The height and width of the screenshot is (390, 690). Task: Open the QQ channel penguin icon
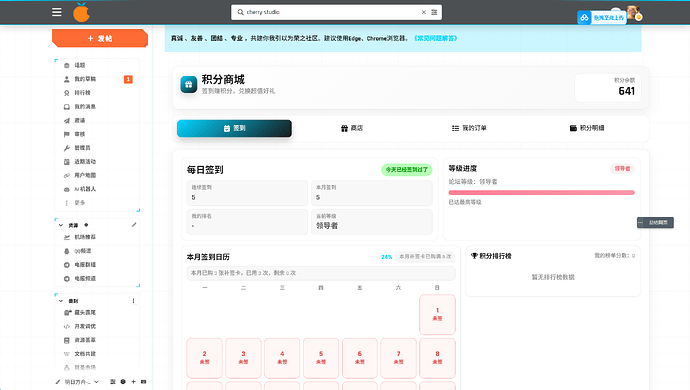click(x=66, y=251)
